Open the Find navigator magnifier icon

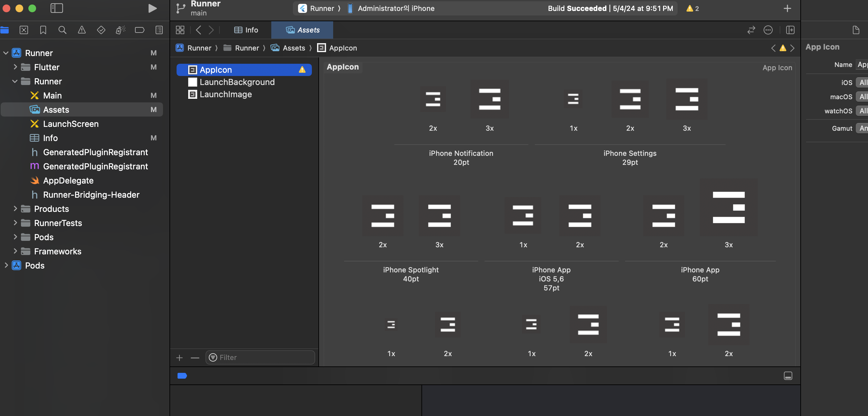point(62,30)
